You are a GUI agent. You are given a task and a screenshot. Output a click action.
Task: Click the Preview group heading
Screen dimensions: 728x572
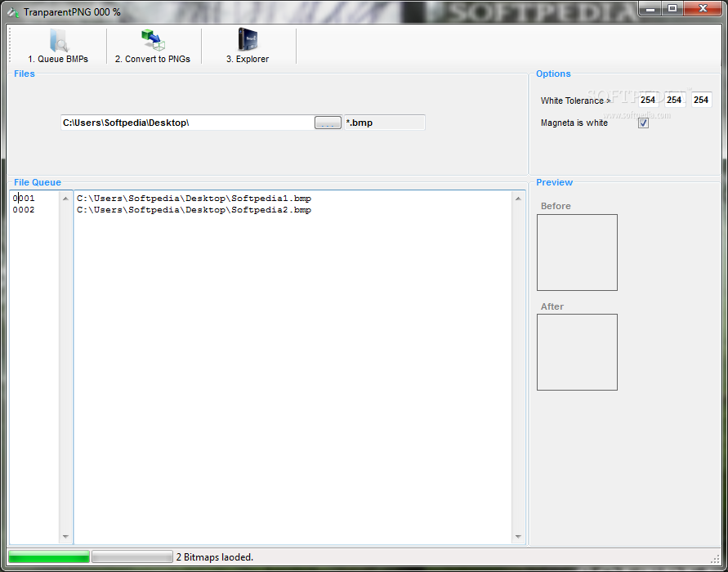click(x=554, y=182)
